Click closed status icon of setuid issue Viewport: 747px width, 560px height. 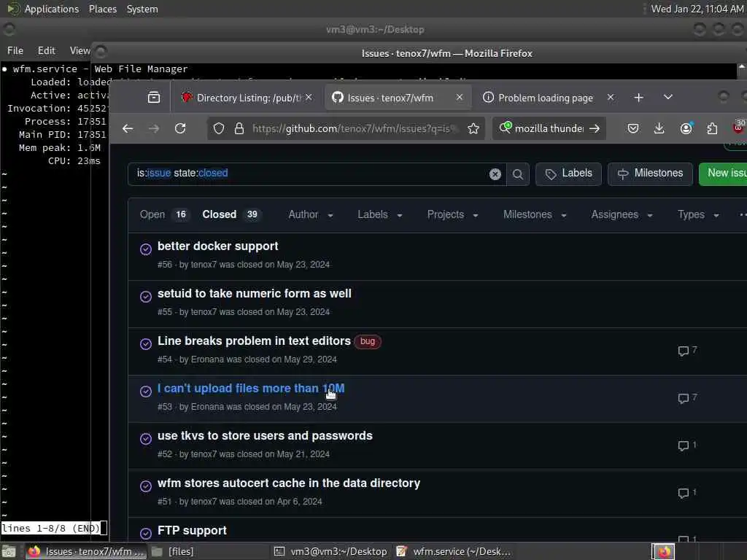point(146,297)
